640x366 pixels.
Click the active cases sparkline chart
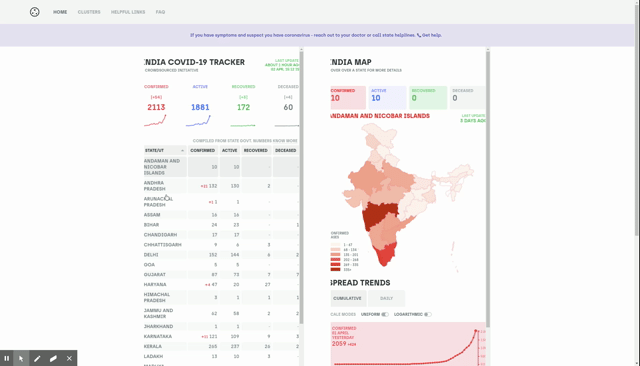(x=198, y=121)
